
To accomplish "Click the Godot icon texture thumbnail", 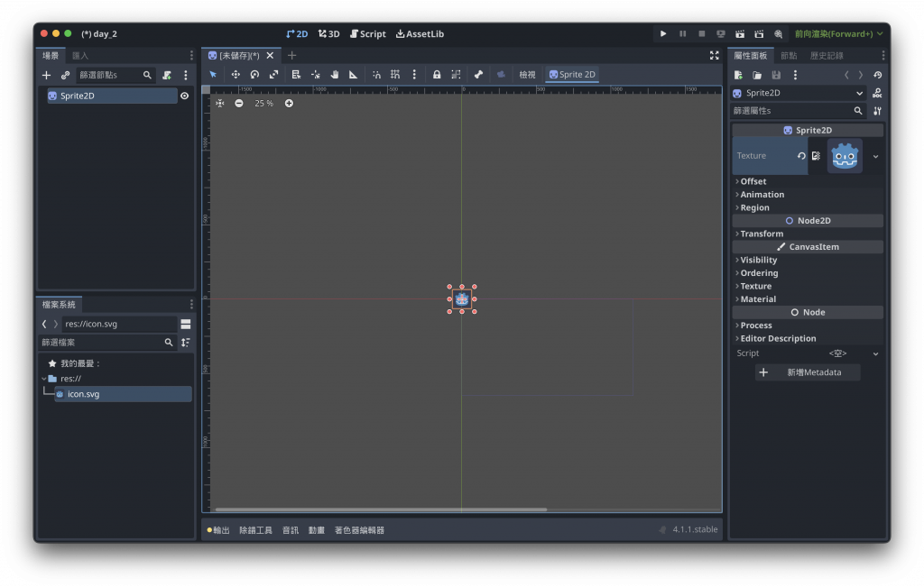I will (845, 156).
